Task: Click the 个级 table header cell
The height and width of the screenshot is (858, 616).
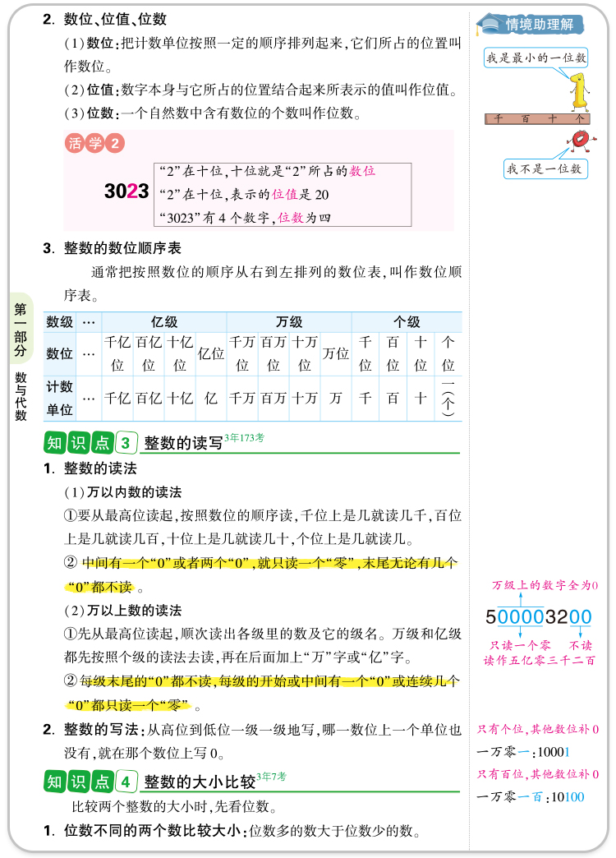Action: point(407,322)
